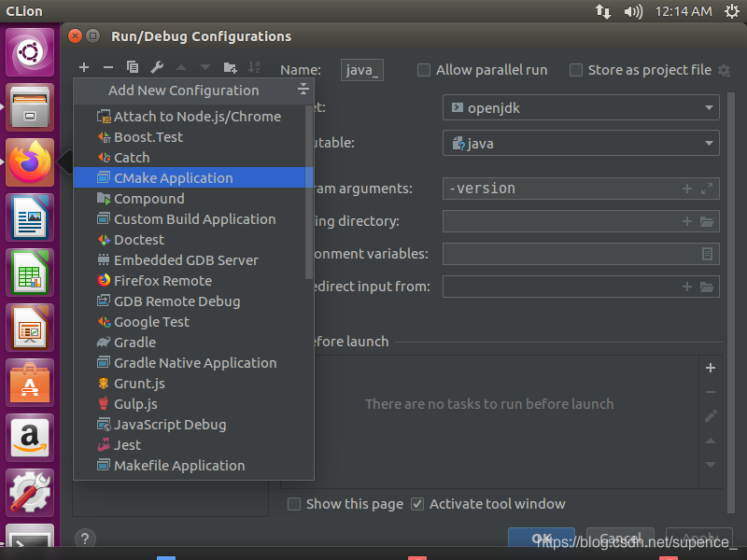The height and width of the screenshot is (560, 747).
Task: Select JavaScript Debug configuration
Action: 193,425
